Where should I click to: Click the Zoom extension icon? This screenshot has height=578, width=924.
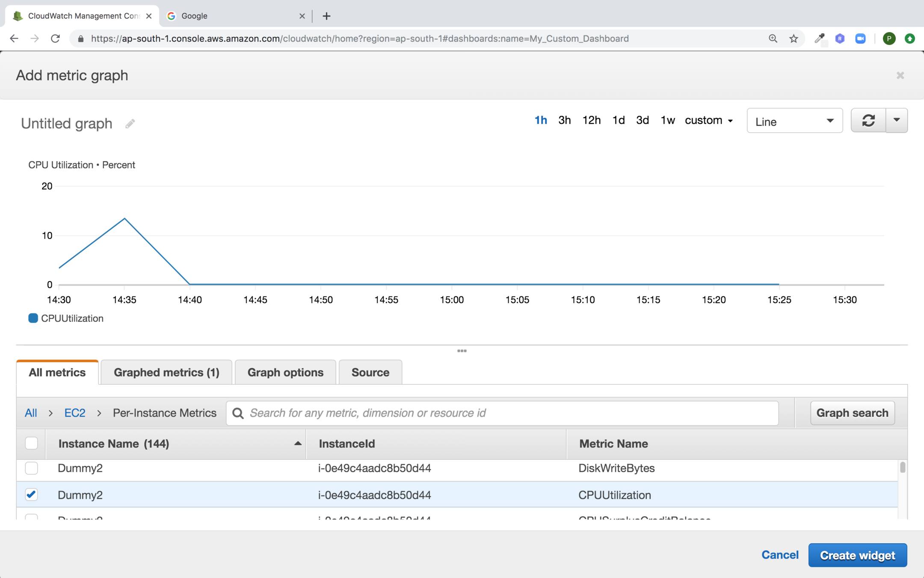(860, 39)
